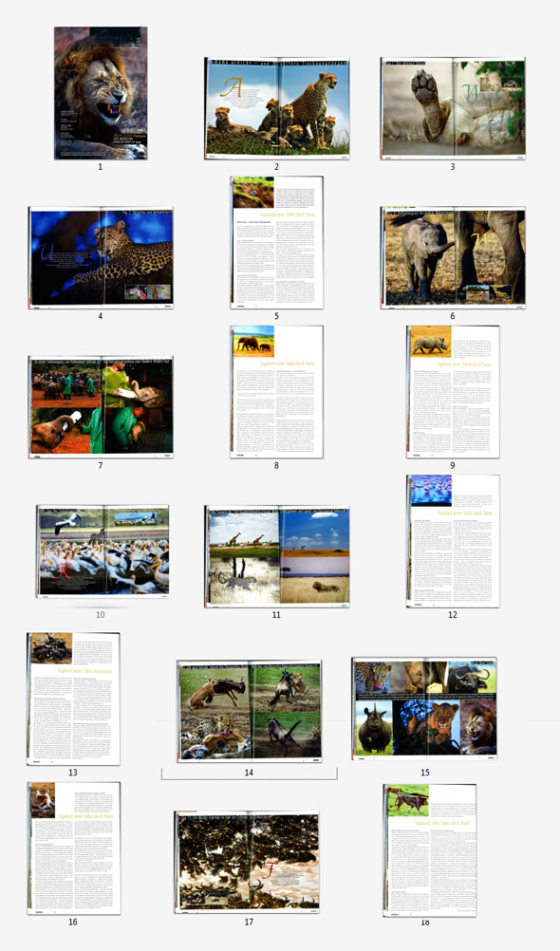Open text page 8 with elephants photo
The width and height of the screenshot is (560, 951).
point(276,392)
